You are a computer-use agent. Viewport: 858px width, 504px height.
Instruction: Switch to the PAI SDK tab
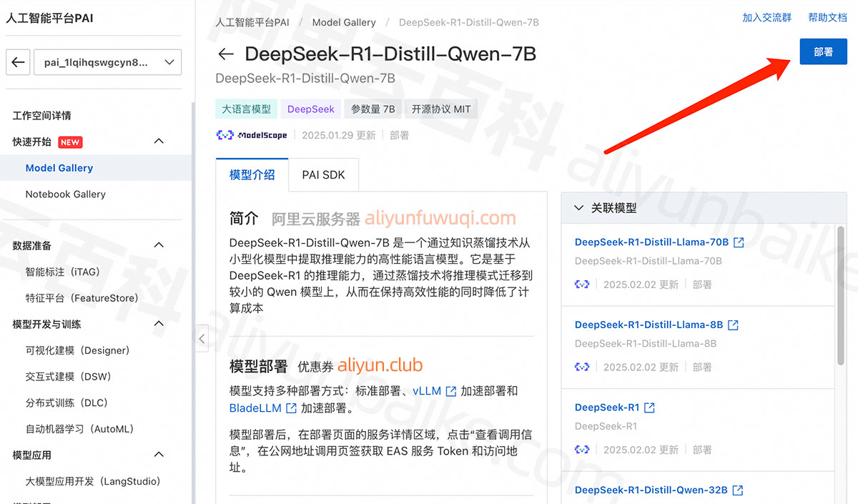point(323,174)
